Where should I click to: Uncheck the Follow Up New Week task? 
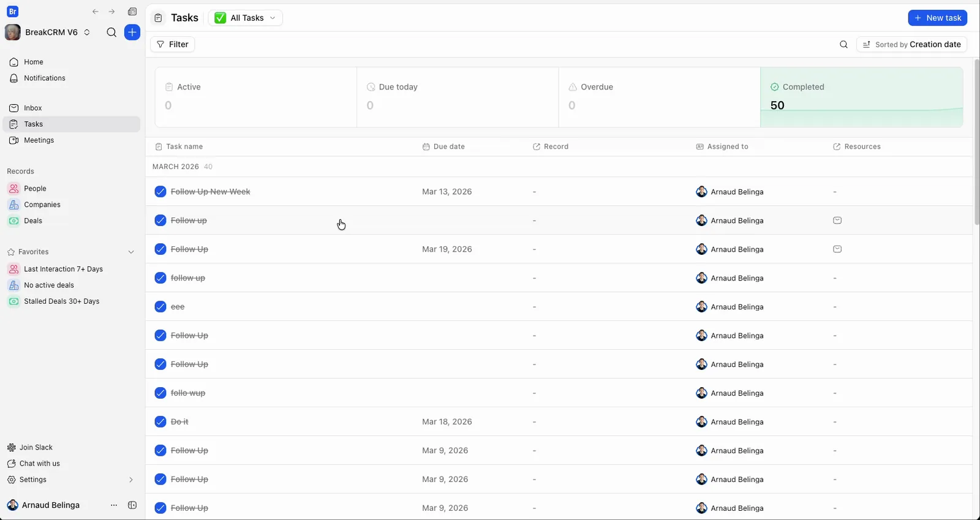click(x=160, y=192)
